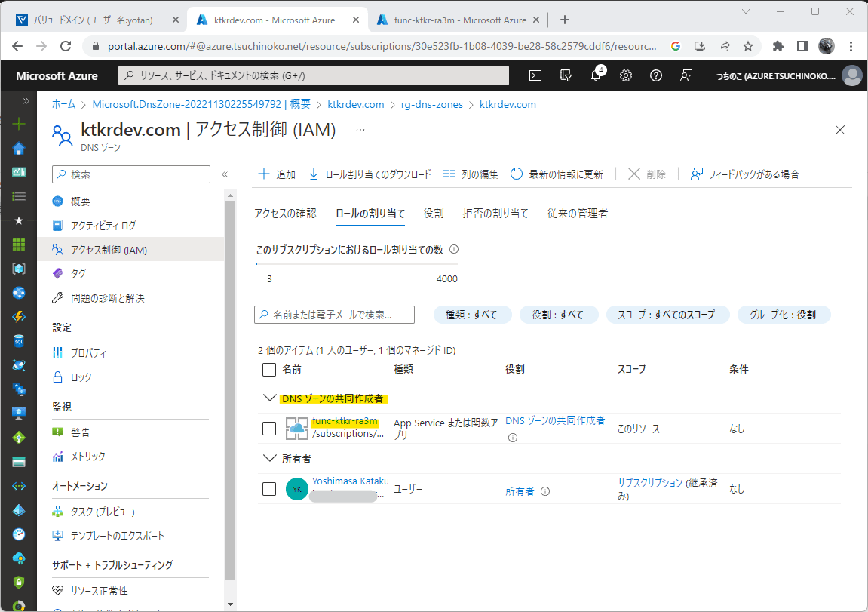Open サブスクリプション scope link
868x612 pixels.
tap(650, 483)
